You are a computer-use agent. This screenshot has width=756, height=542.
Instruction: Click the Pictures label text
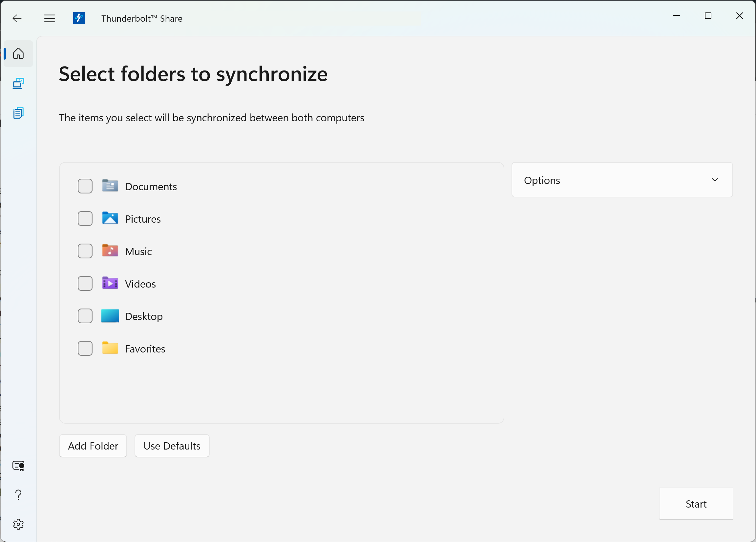click(143, 219)
